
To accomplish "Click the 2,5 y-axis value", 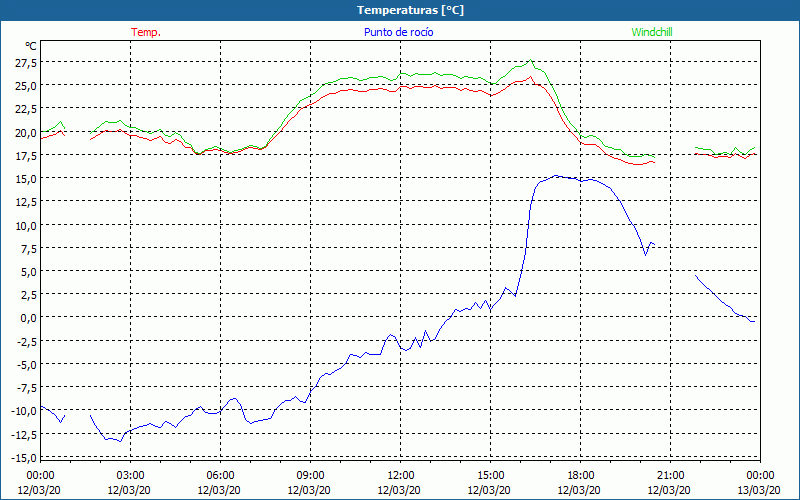I will point(29,296).
